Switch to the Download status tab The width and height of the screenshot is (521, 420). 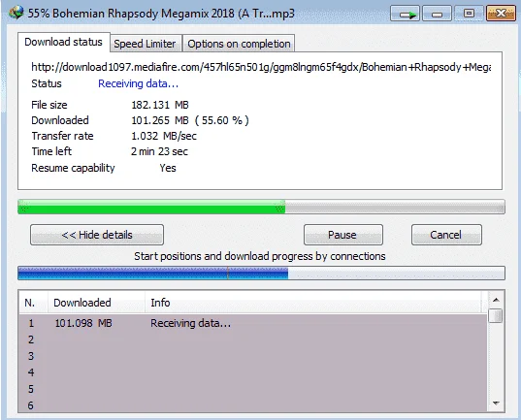(63, 43)
